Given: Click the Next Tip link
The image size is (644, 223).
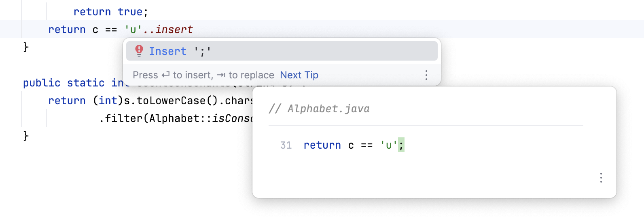Looking at the screenshot, I should pos(299,75).
